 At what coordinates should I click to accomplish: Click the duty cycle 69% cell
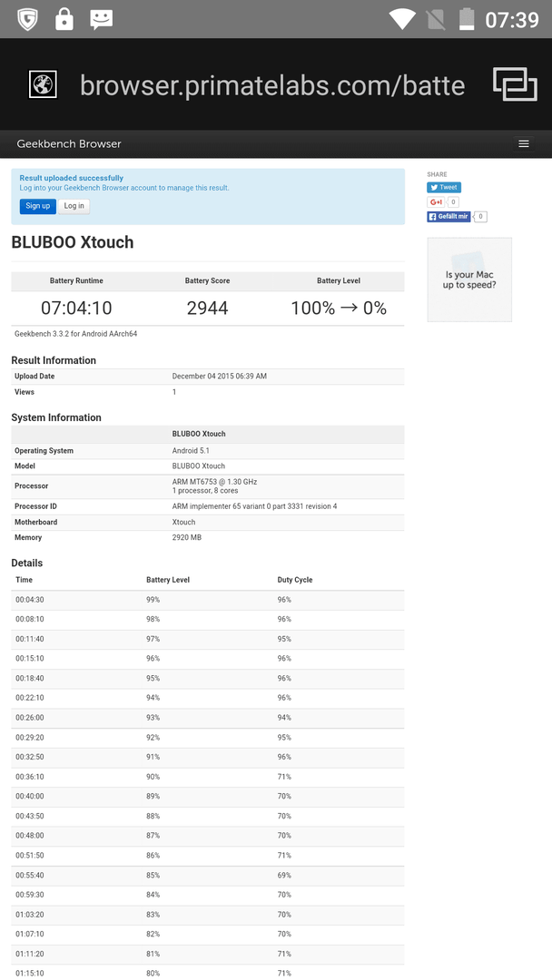point(284,875)
